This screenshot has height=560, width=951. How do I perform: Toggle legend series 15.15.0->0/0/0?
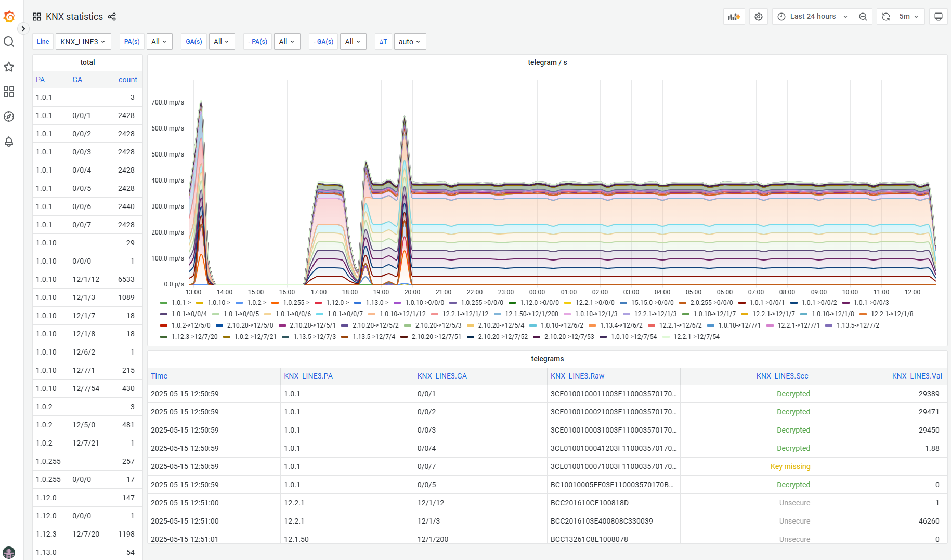(x=652, y=303)
